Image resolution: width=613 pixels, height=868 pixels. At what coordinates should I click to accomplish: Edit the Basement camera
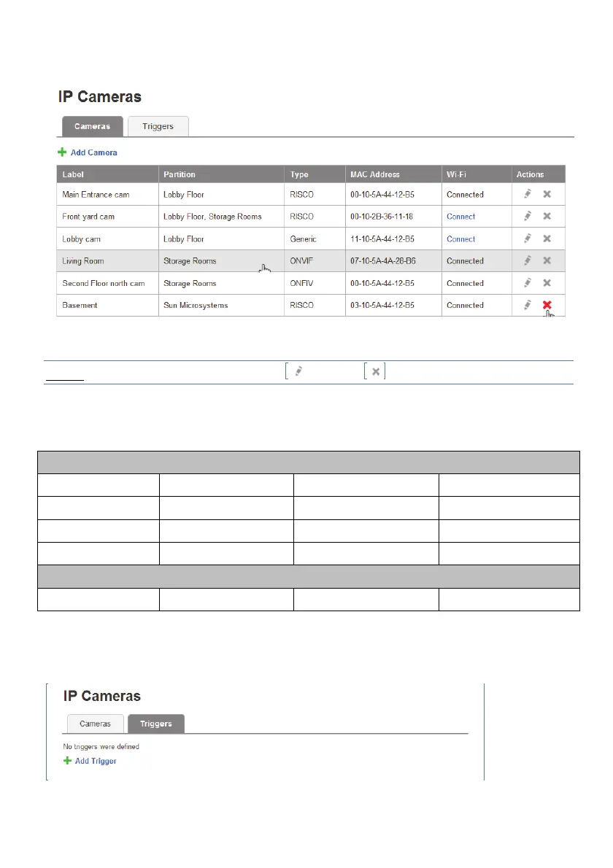tap(528, 305)
